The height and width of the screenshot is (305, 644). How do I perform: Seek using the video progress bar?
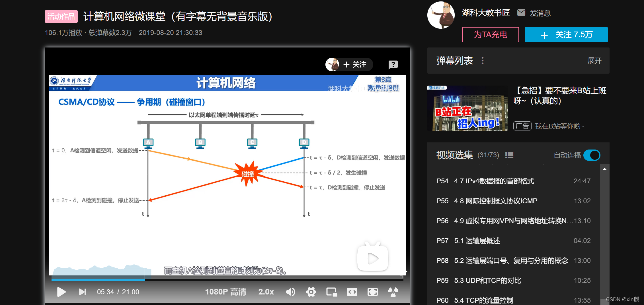[199, 279]
